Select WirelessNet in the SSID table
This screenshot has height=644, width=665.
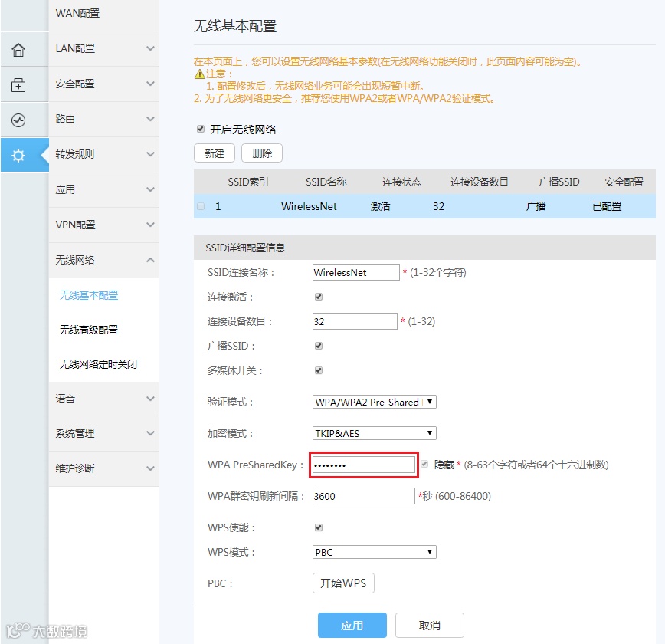(x=309, y=207)
